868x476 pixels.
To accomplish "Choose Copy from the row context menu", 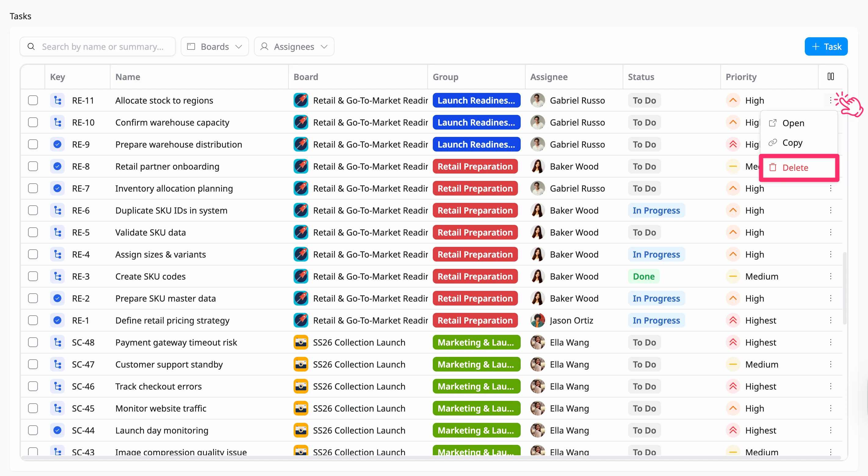I will pos(799,143).
